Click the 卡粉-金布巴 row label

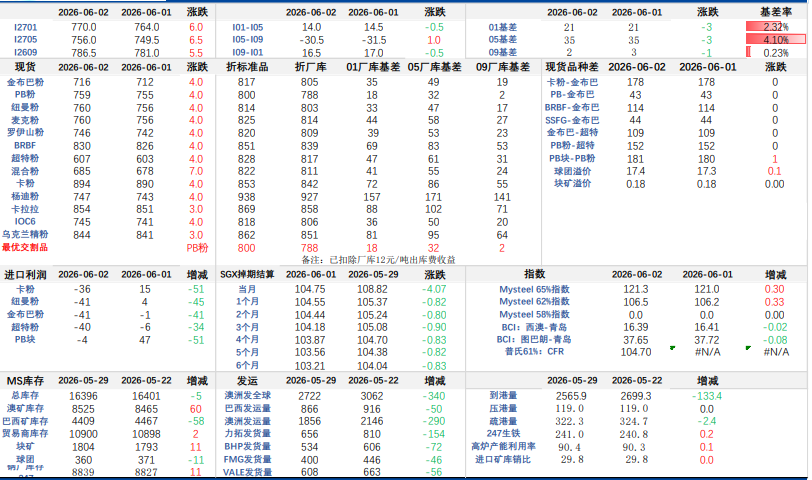click(x=572, y=82)
